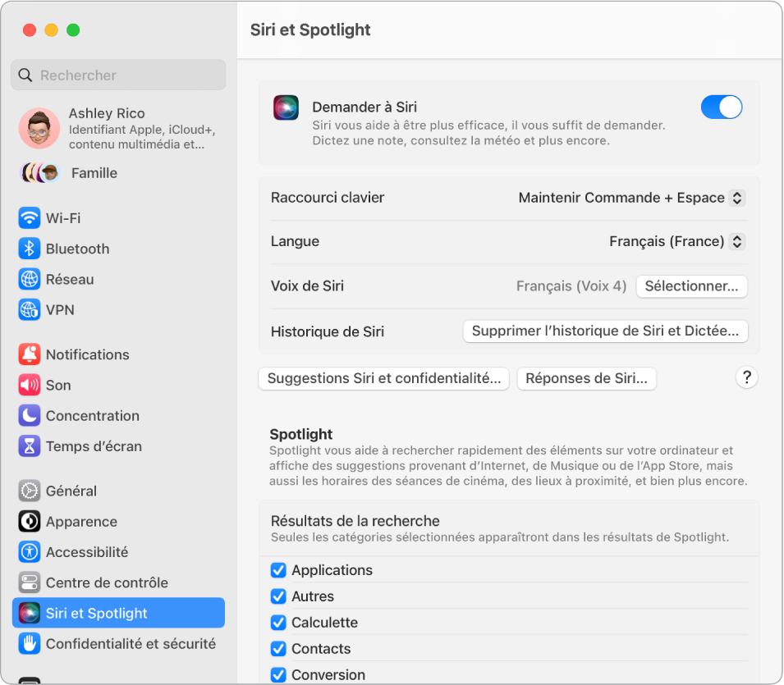The height and width of the screenshot is (685, 784).
Task: Click the Siri icon next to Demander à Siri
Action: point(286,107)
